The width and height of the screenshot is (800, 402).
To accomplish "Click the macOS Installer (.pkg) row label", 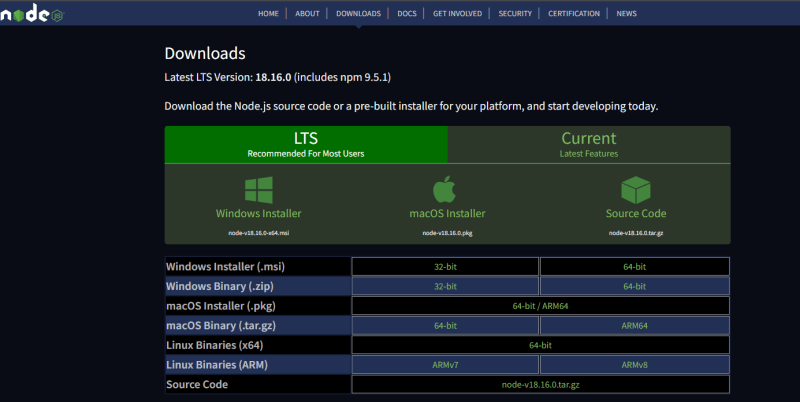I will click(221, 306).
